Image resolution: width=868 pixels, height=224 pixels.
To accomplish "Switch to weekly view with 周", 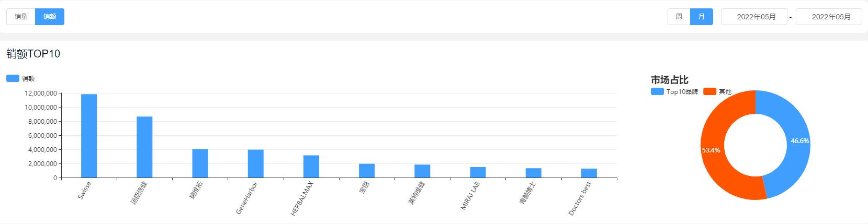I will [x=679, y=17].
